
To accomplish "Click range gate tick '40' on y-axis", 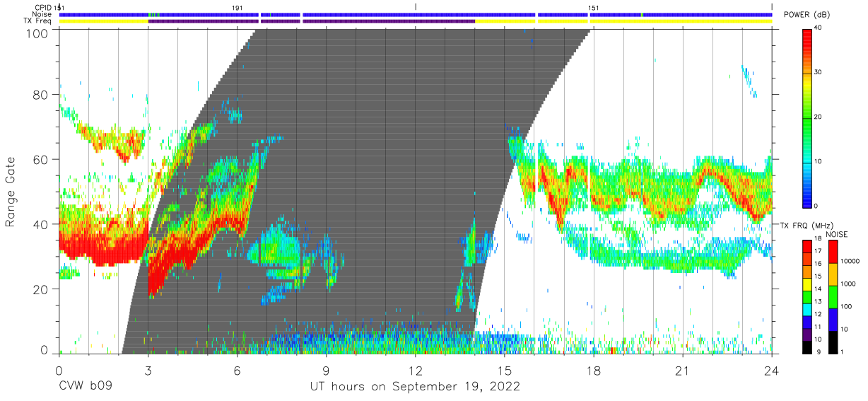I will tap(42, 224).
